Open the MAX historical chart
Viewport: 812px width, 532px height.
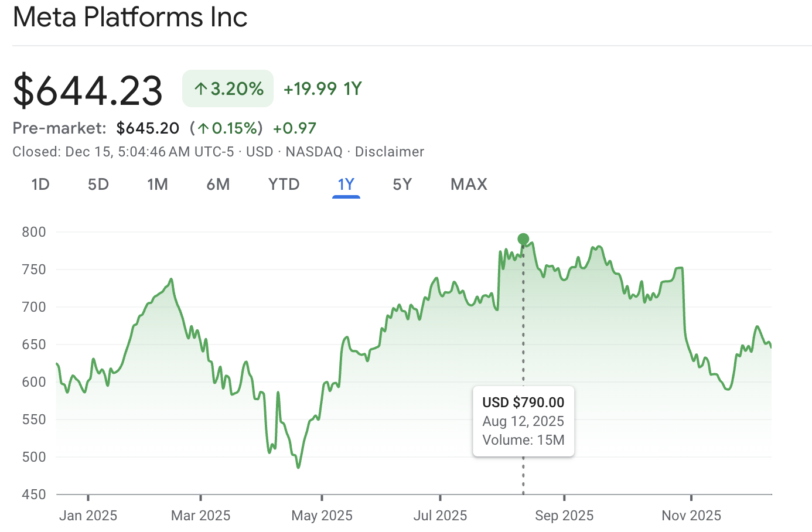pyautogui.click(x=468, y=184)
